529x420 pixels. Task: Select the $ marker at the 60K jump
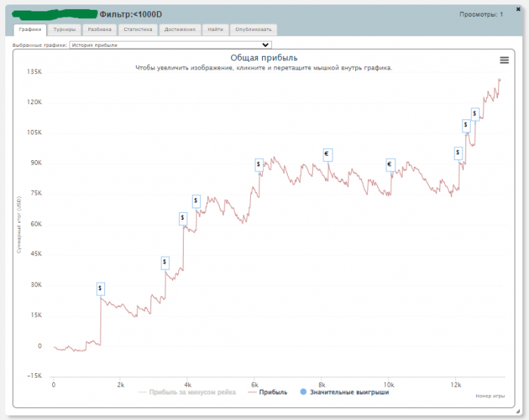coord(183,218)
